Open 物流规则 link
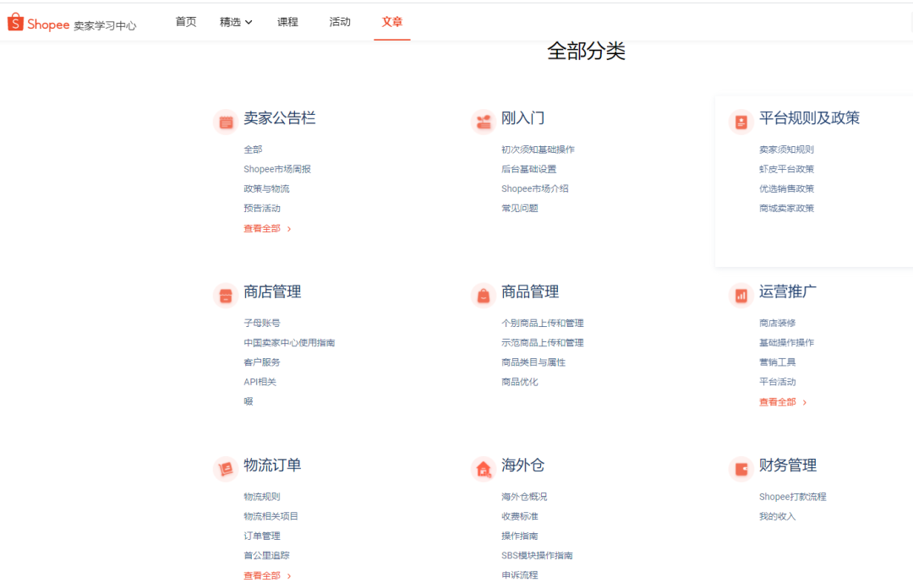 coord(262,497)
